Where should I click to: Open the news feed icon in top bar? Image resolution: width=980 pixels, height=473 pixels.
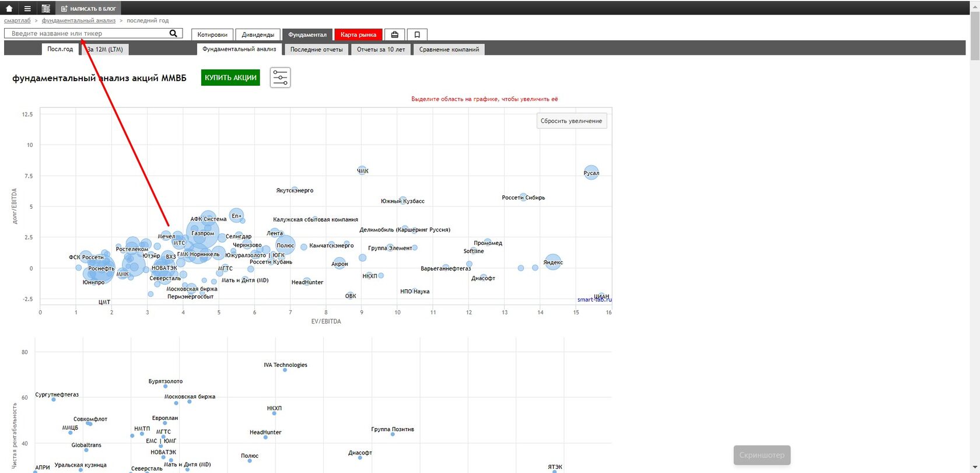coord(46,9)
